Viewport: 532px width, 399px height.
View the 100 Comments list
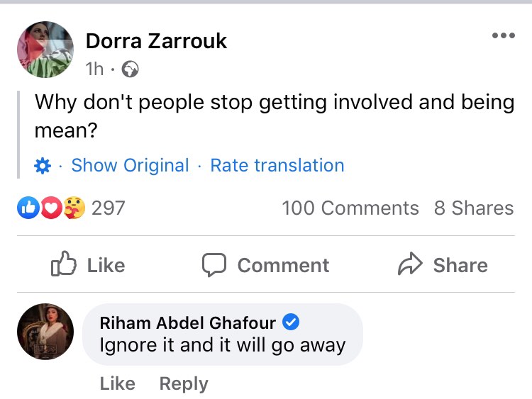pos(350,208)
